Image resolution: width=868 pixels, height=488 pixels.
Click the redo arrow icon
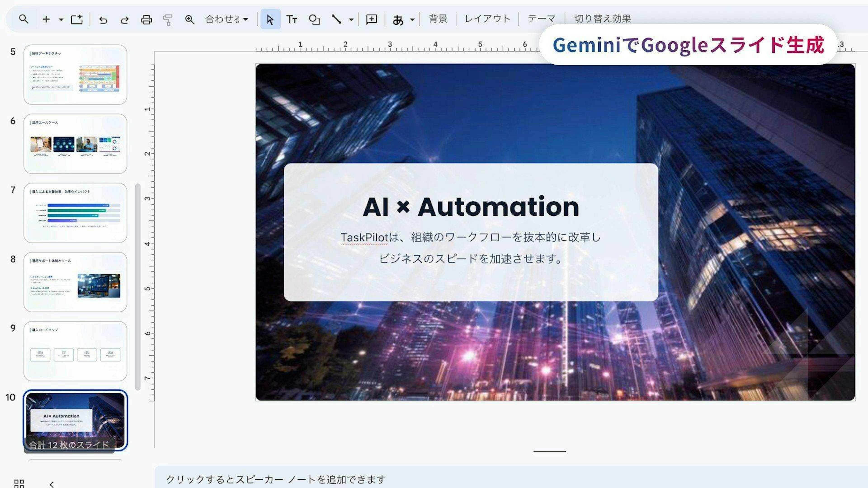125,20
